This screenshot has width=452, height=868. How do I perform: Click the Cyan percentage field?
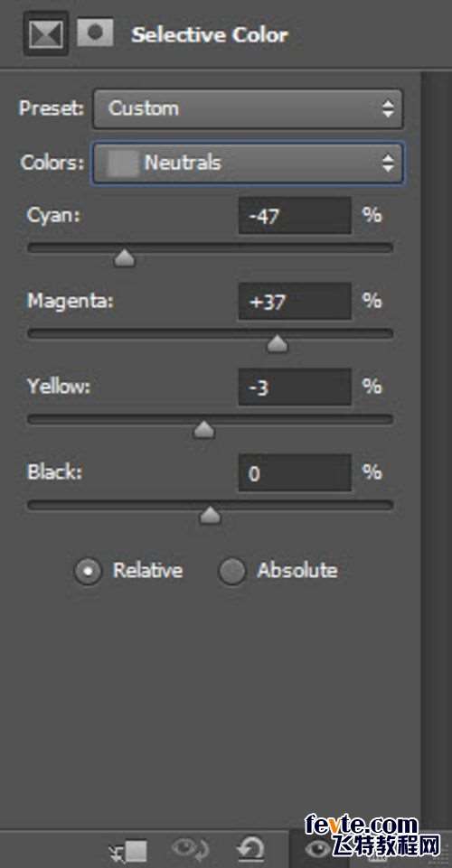click(x=295, y=216)
